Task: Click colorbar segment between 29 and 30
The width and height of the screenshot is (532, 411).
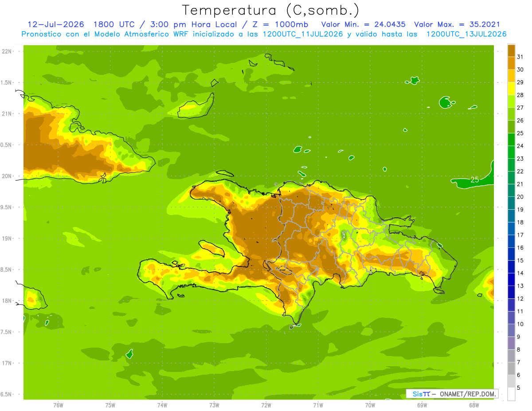Action: coord(512,75)
